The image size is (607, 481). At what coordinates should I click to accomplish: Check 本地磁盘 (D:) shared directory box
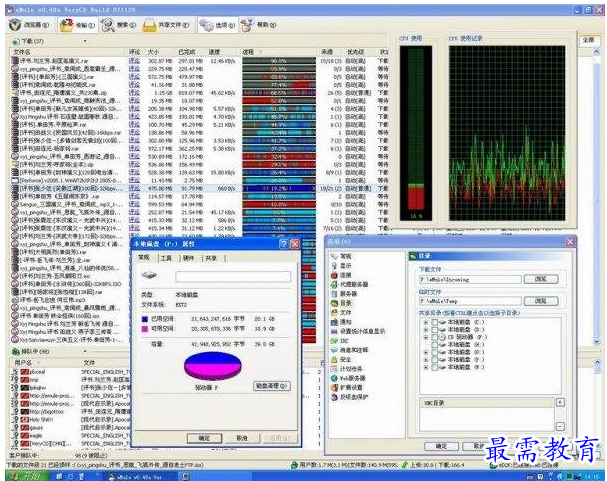click(435, 330)
